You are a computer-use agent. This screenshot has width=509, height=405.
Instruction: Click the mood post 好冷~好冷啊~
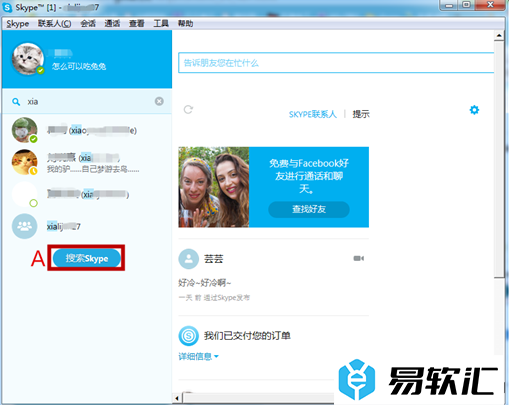[204, 283]
